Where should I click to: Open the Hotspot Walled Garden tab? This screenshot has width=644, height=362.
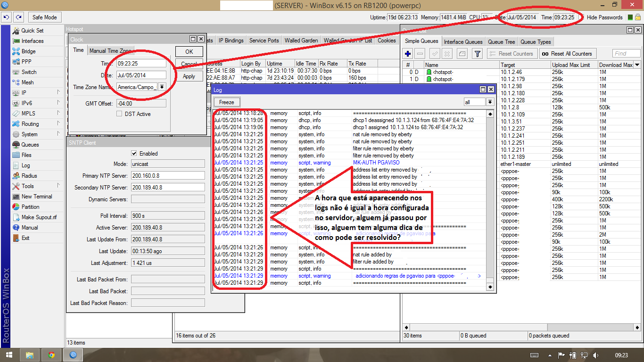(x=301, y=41)
